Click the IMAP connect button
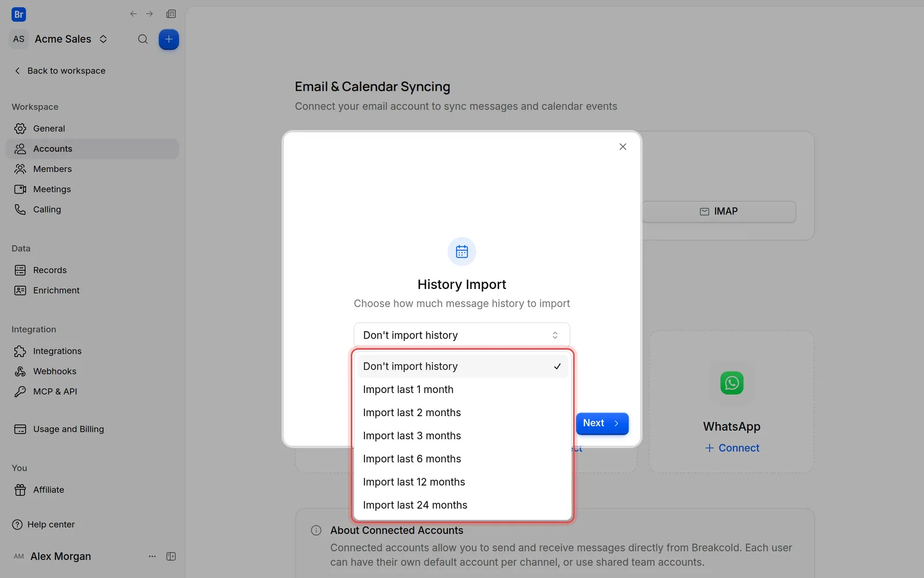The width and height of the screenshot is (924, 578). (x=719, y=212)
